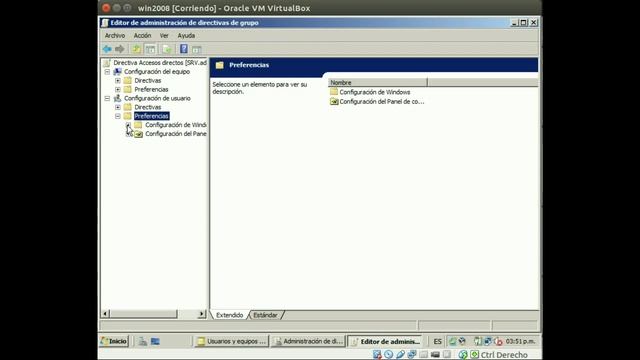Click right arrow of tree horizontal scrollbar
This screenshot has height=360, width=640.
[x=202, y=314]
